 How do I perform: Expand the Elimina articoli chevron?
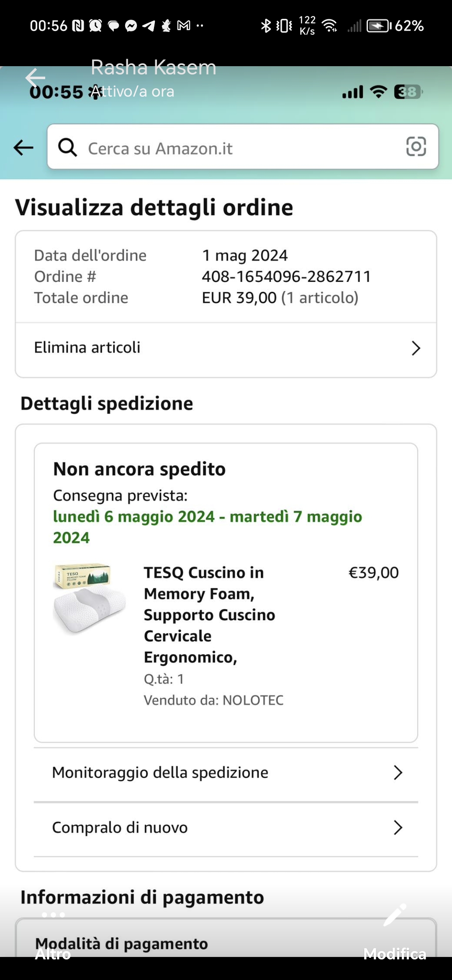tap(416, 348)
